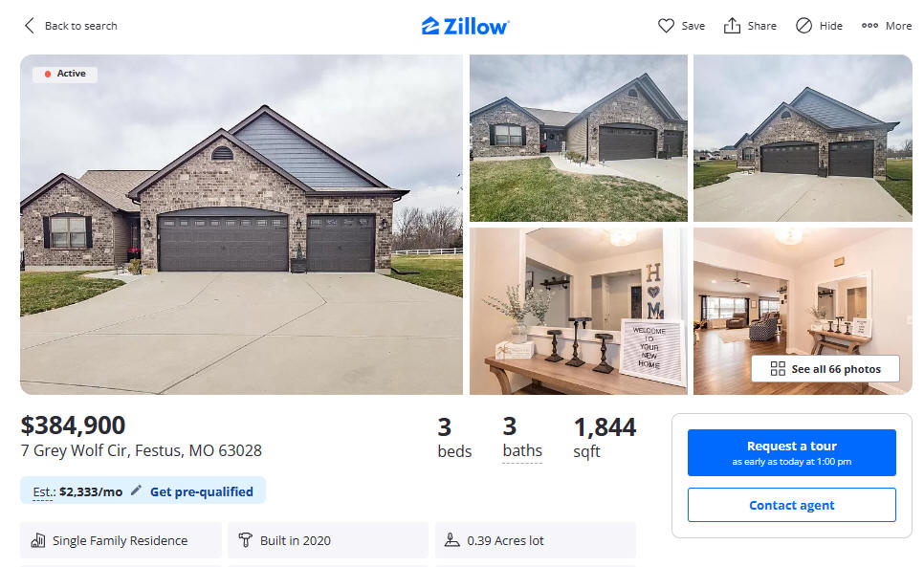924x567 pixels.
Task: Open the main front garage photo
Action: (x=242, y=225)
